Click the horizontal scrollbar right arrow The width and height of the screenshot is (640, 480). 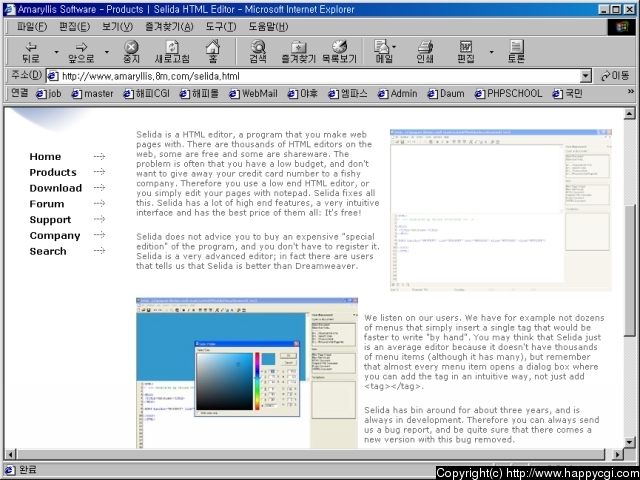pyautogui.click(x=618, y=454)
